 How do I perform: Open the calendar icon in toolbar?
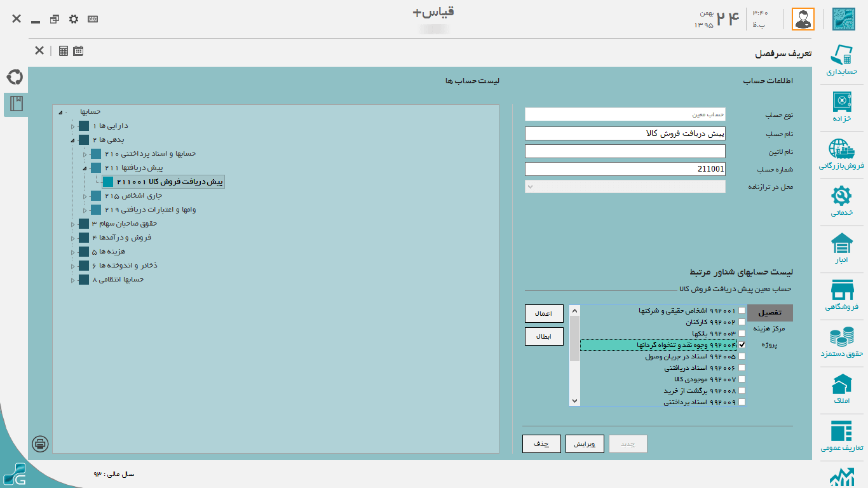78,51
